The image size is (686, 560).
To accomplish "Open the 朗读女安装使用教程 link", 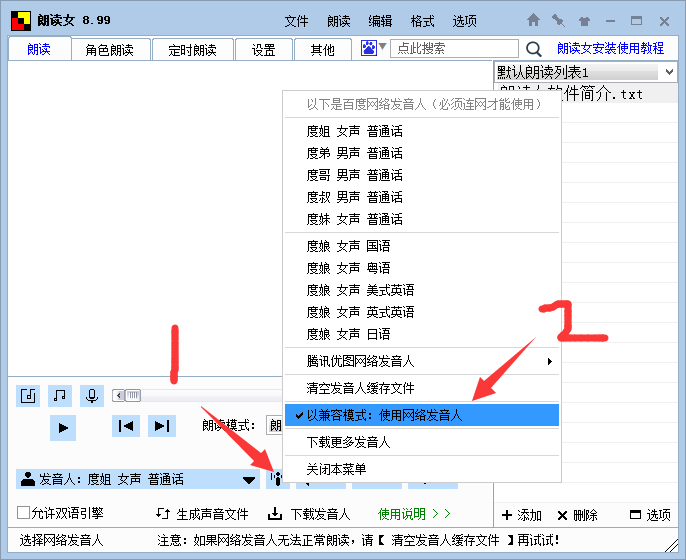I will tap(610, 48).
